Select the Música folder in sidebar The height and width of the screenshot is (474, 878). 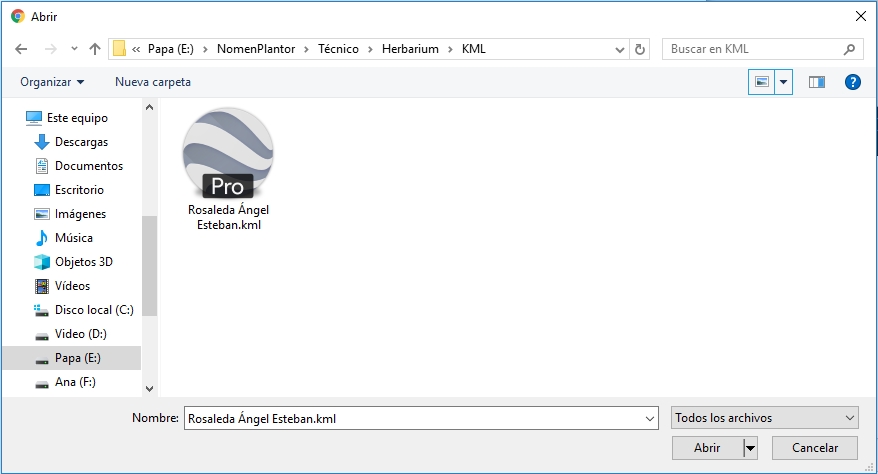point(73,238)
